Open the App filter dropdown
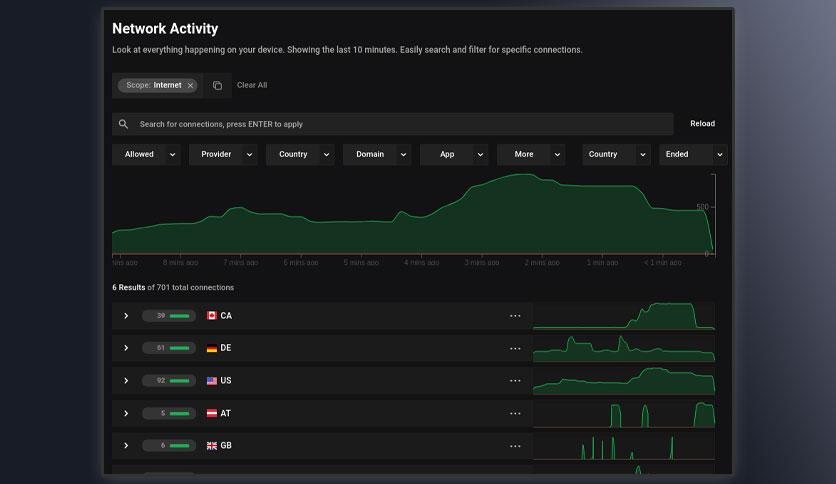 (x=454, y=154)
